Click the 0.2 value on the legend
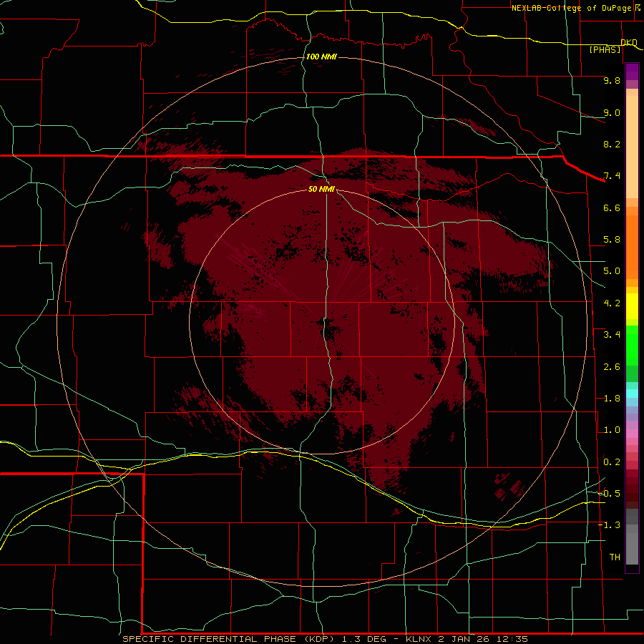The image size is (644, 644). pos(612,462)
